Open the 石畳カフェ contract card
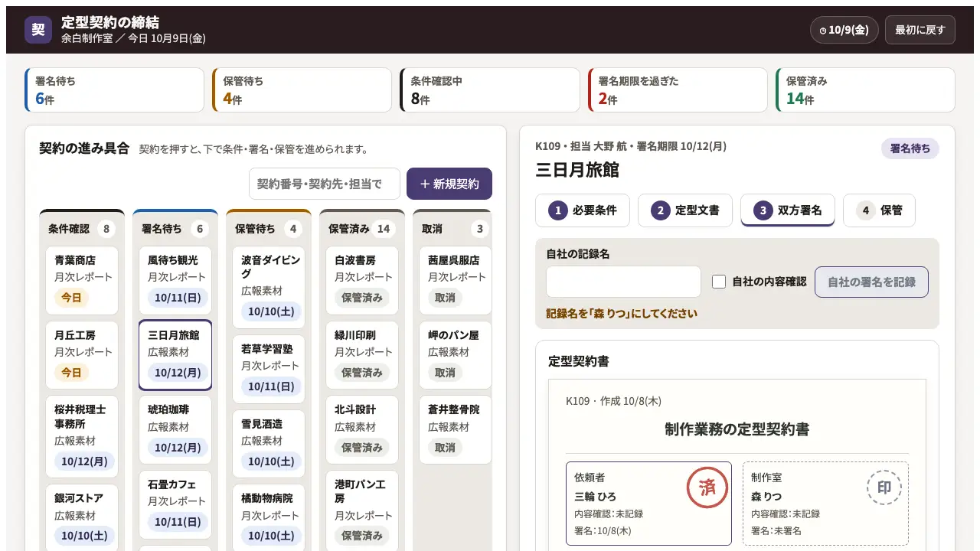The image size is (980, 551). [x=175, y=504]
